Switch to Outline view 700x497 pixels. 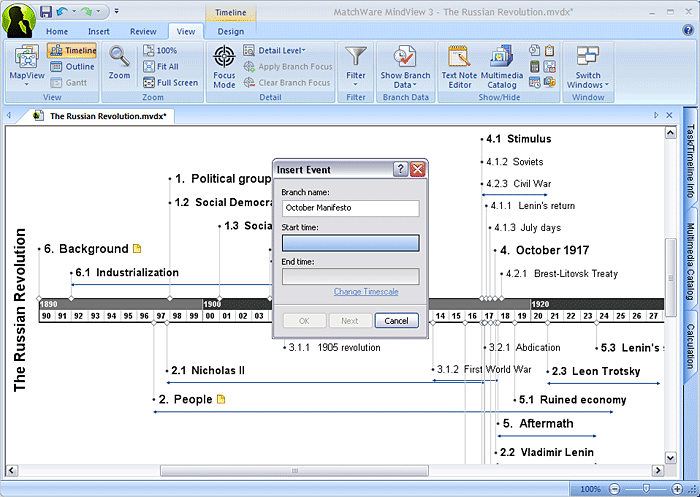[72, 67]
